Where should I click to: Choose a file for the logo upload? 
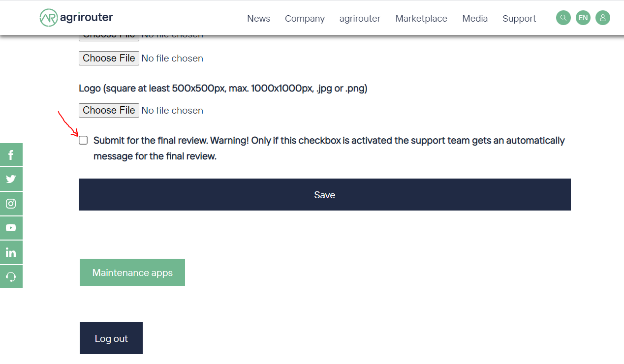click(x=109, y=110)
